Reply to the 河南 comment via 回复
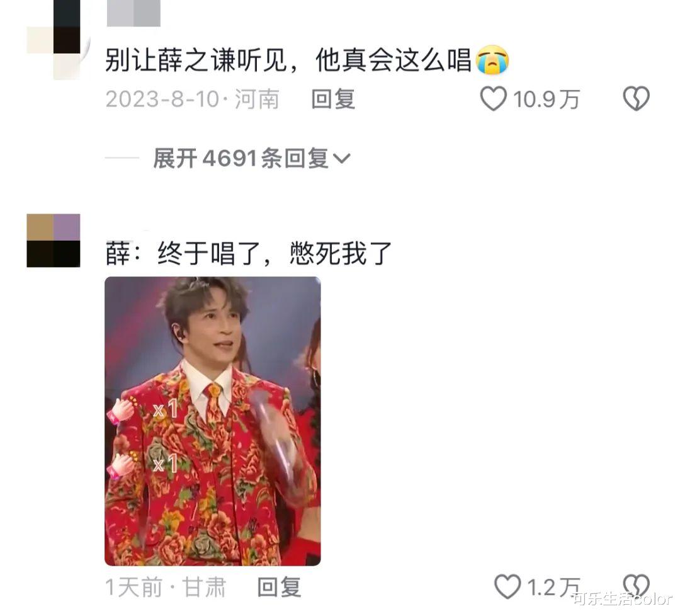Image resolution: width=680 pixels, height=616 pixels. pos(334,99)
